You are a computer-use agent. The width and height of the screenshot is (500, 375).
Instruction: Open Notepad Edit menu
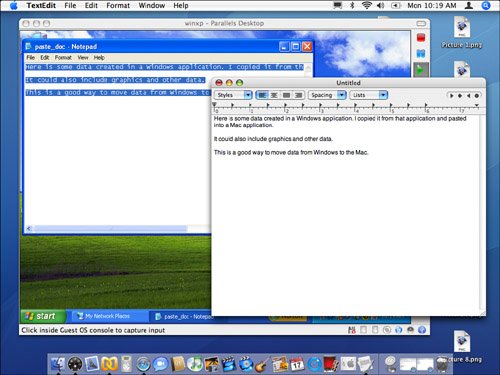[45, 57]
